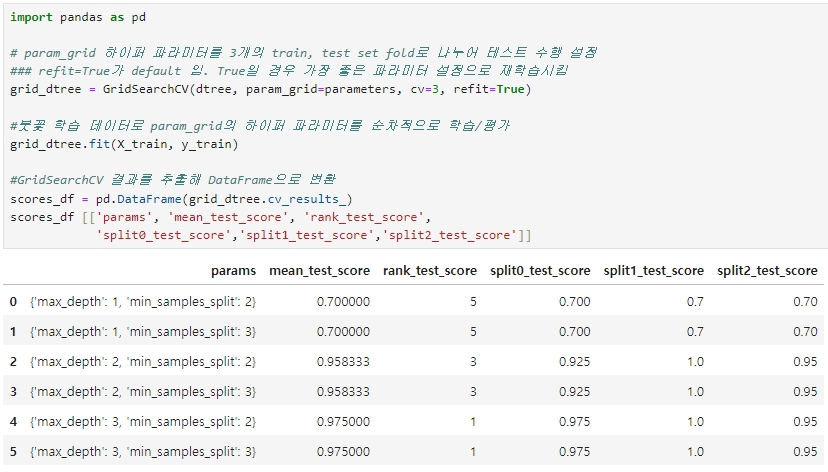The height and width of the screenshot is (472, 828).
Task: Click the rank_test_score column header
Action: tap(430, 271)
